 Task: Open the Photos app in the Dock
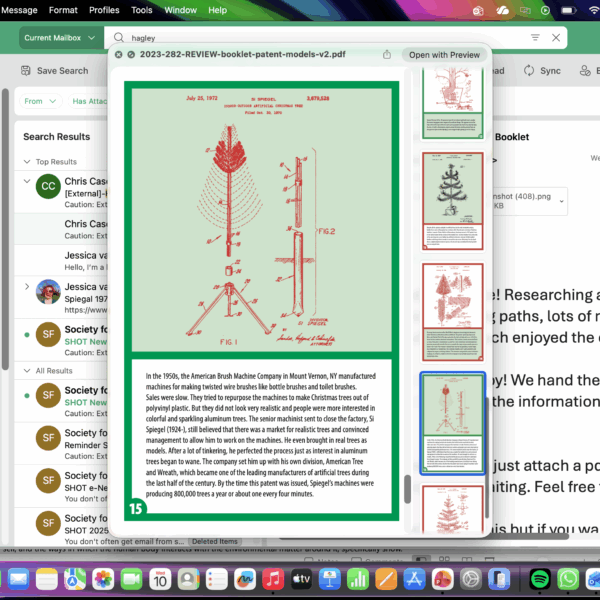click(x=103, y=579)
